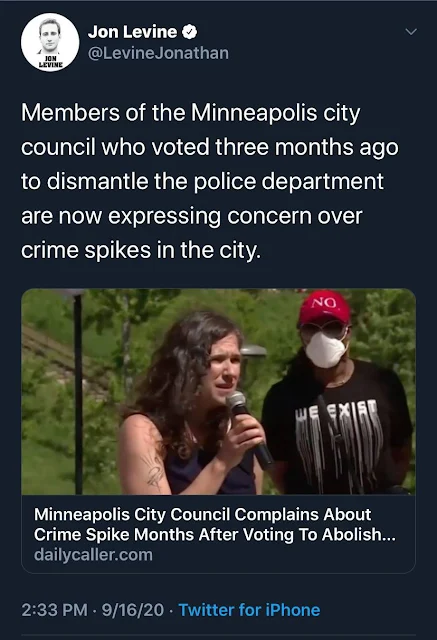Image resolution: width=437 pixels, height=640 pixels.
Task: Open the Jon Levine display name
Action: pos(133,32)
